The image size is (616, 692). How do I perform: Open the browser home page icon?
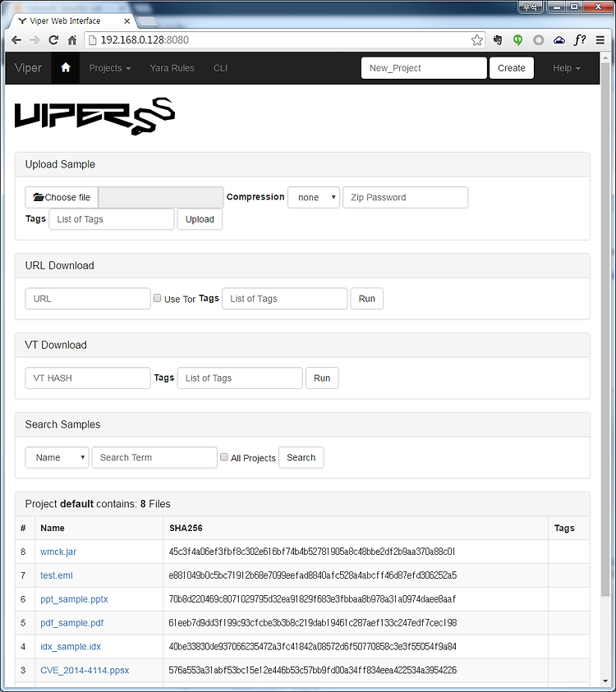click(x=72, y=40)
